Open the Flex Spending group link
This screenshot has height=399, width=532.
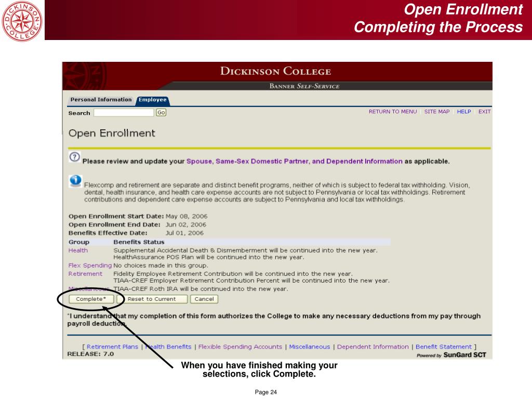[90, 265]
